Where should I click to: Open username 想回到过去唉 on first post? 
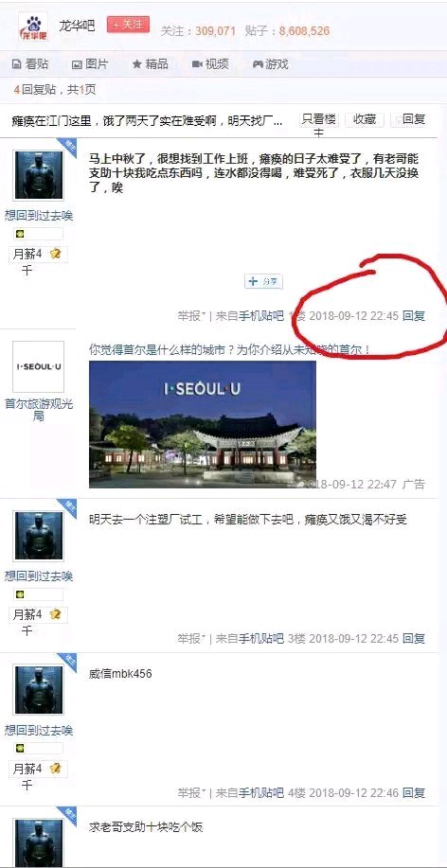click(39, 215)
